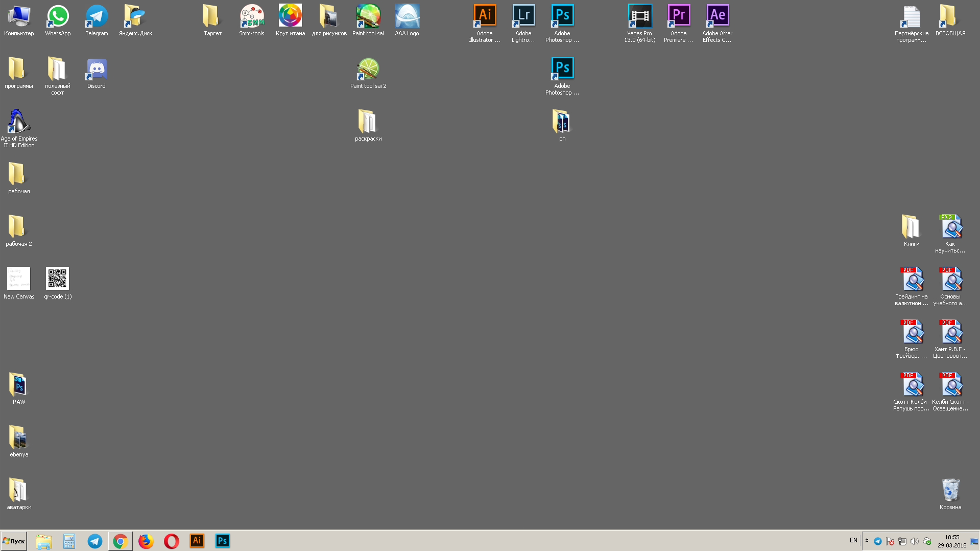Open the Трейдинг на валютном PDF

(x=911, y=287)
